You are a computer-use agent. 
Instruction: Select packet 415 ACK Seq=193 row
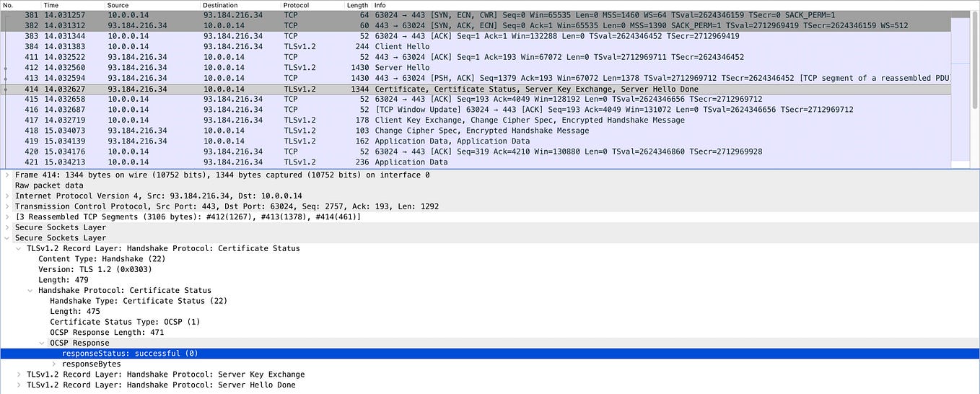point(476,99)
